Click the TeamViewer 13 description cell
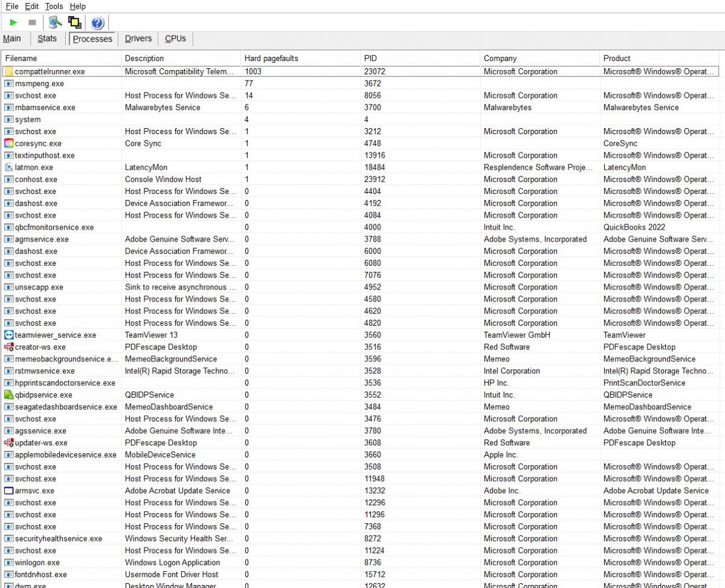Image resolution: width=725 pixels, height=588 pixels. tap(151, 335)
